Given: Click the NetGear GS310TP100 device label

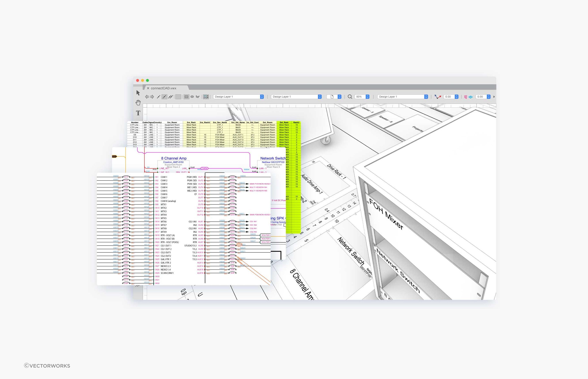Looking at the screenshot, I should pos(273,162).
